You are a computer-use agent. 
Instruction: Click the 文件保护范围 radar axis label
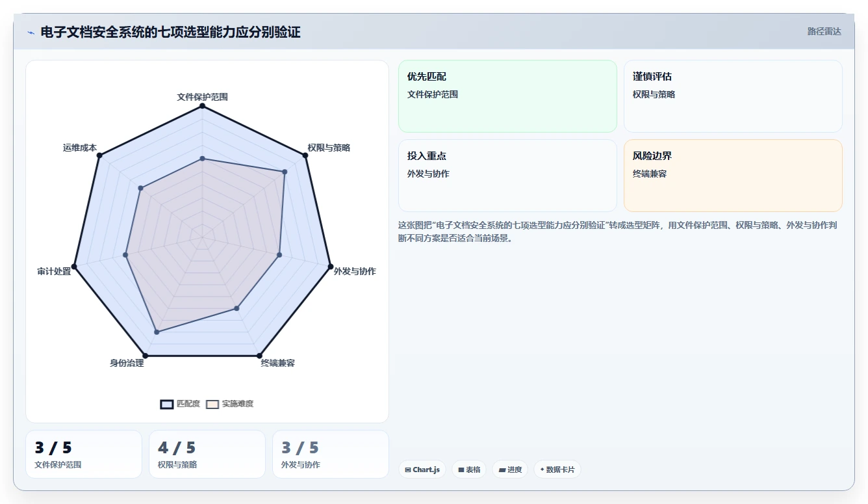point(203,97)
